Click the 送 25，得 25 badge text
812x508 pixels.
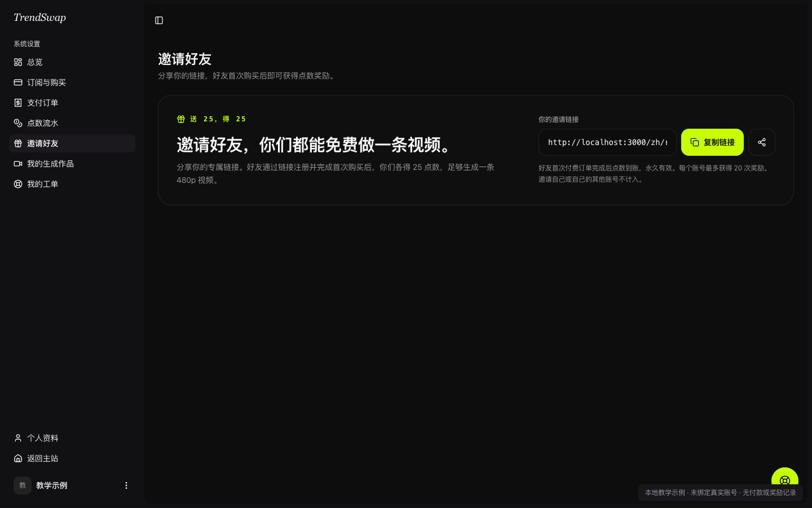coord(218,119)
